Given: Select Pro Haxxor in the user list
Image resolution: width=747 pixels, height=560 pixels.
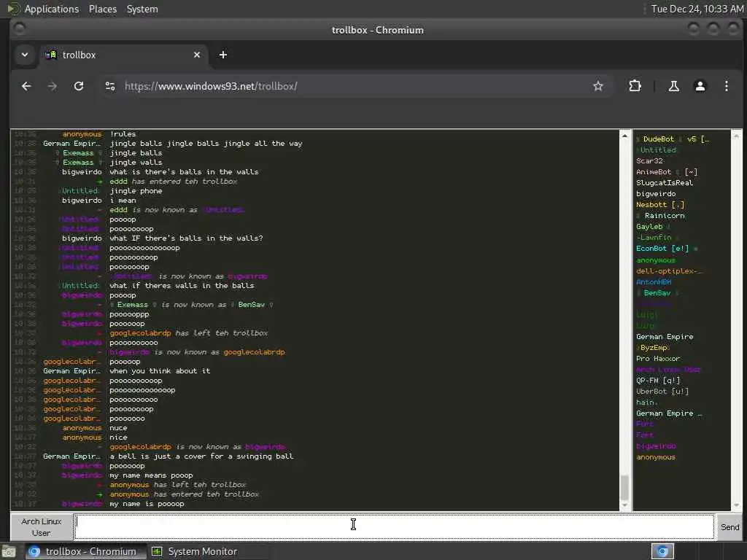Looking at the screenshot, I should [x=658, y=359].
